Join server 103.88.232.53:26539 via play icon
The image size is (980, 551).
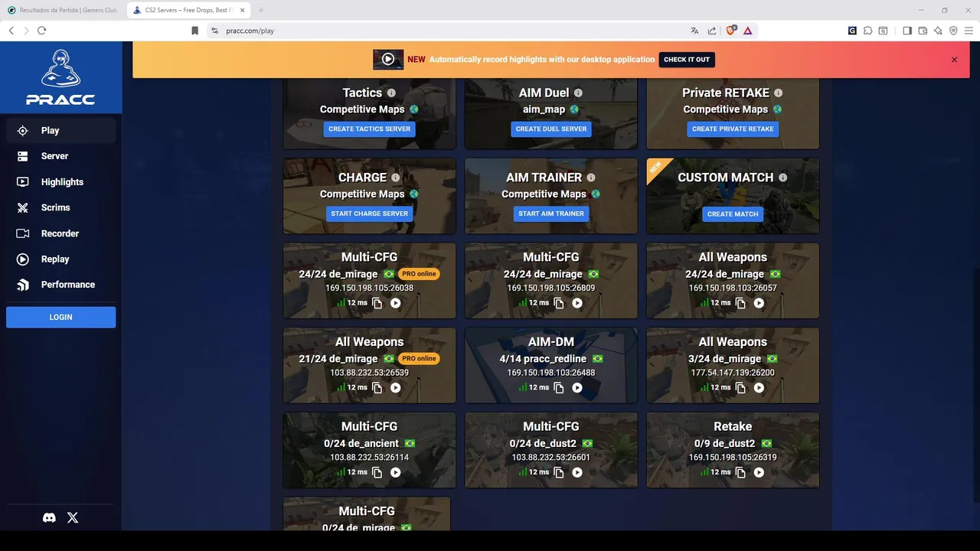click(395, 388)
